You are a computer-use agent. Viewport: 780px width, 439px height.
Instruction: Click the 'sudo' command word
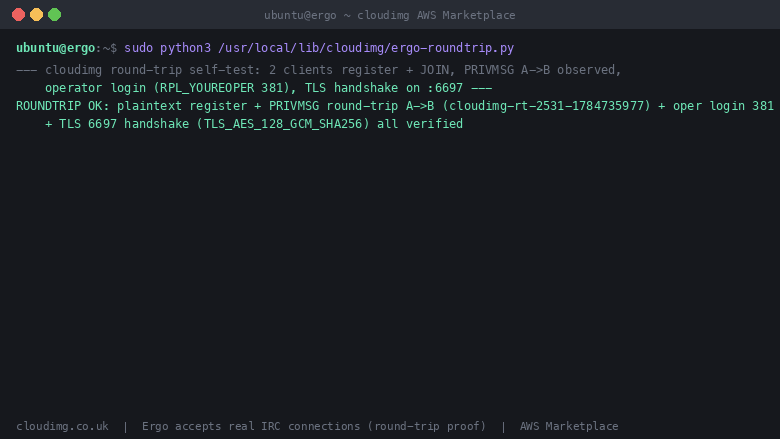138,48
